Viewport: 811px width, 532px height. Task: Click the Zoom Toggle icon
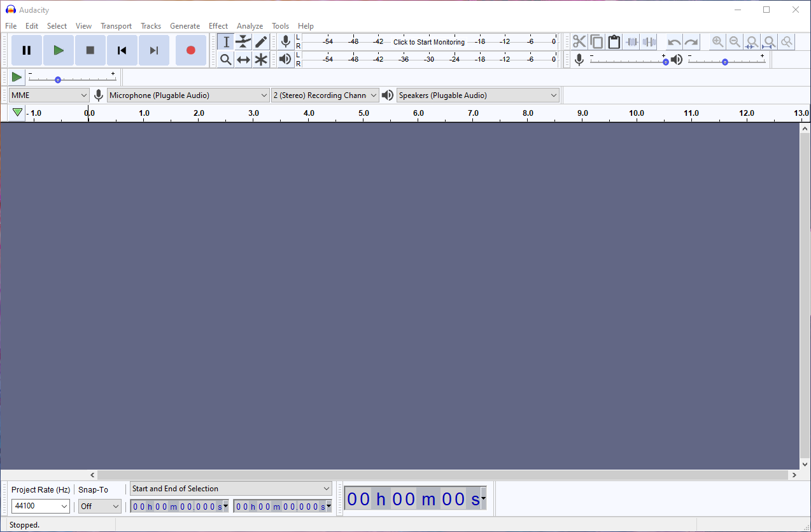tap(787, 42)
